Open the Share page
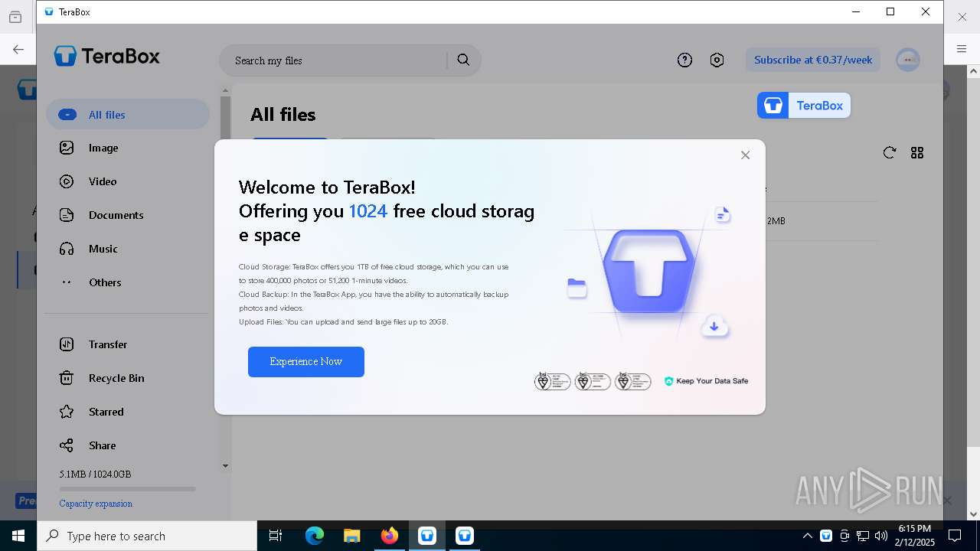Screen dimensions: 980x551 pyautogui.click(x=103, y=445)
